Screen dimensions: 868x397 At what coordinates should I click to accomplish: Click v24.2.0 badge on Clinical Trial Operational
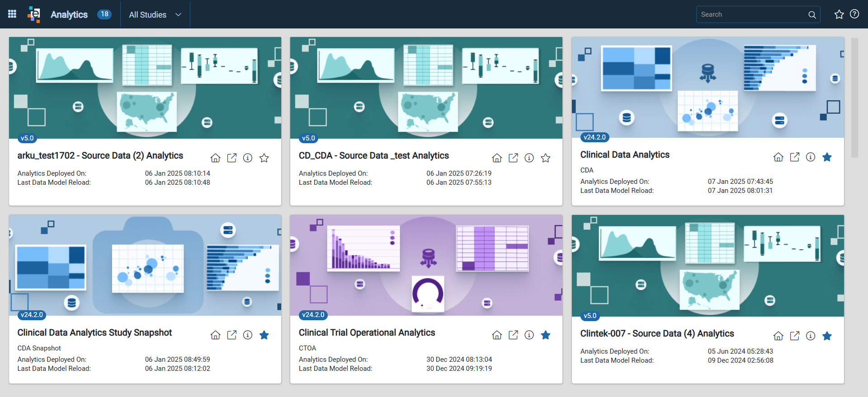click(313, 315)
